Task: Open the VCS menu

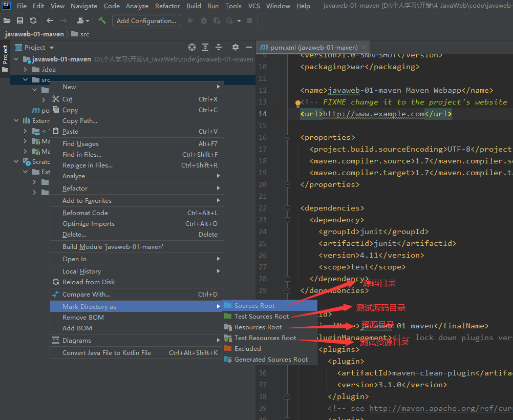Action: (254, 6)
